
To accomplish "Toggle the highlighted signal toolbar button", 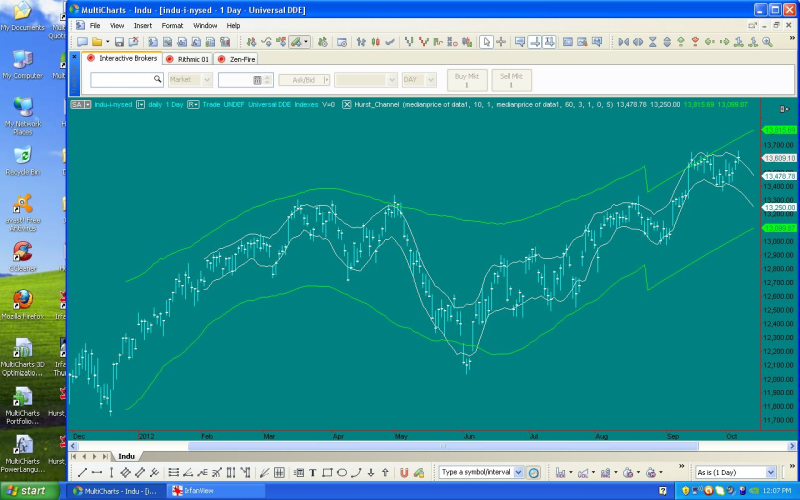I will pos(296,42).
